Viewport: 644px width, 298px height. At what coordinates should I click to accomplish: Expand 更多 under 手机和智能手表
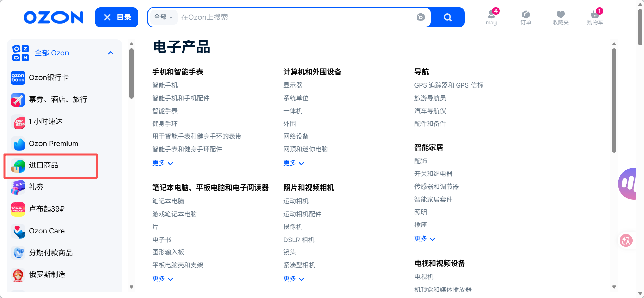(x=162, y=163)
